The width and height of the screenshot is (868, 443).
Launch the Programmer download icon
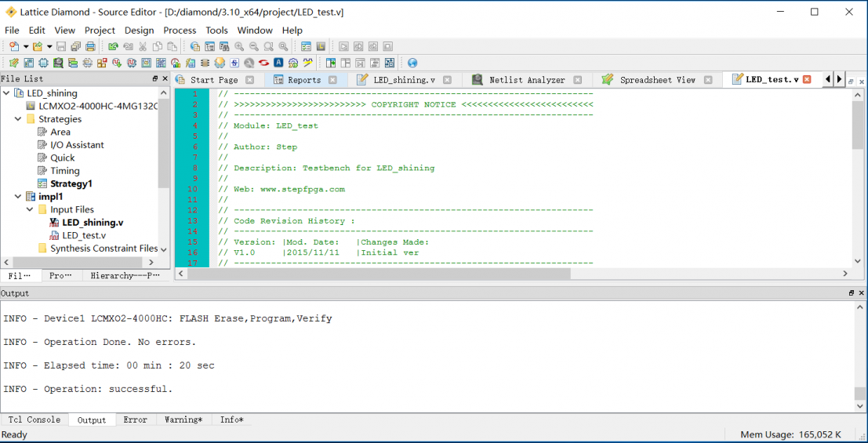220,63
